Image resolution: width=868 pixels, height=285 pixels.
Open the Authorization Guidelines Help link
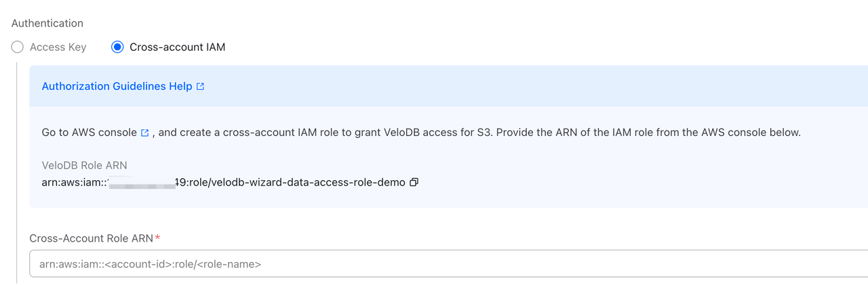coord(117,87)
